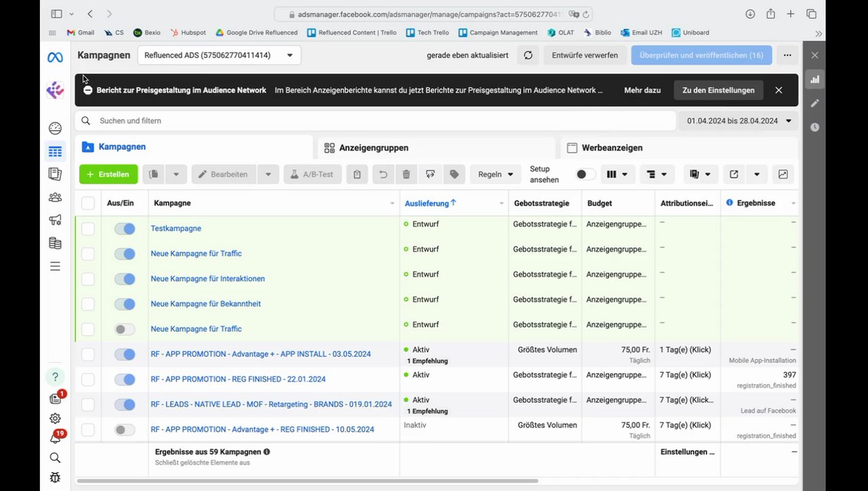Click the green Erstellen button

pyautogui.click(x=108, y=174)
